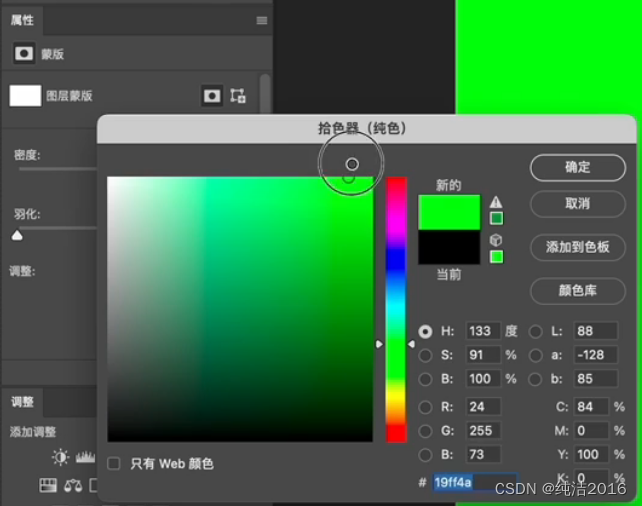The height and width of the screenshot is (506, 642).
Task: Click the M value field showing 0
Action: tap(591, 430)
